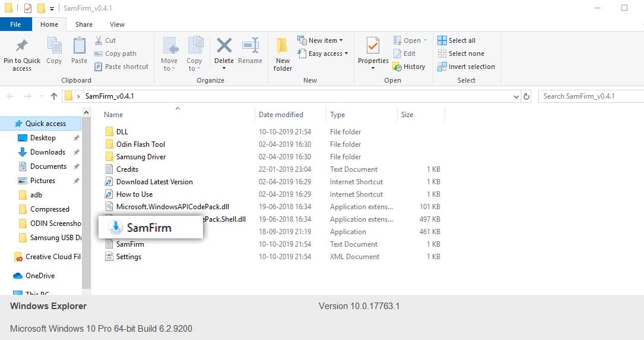Open OneDrive in navigation pane

click(x=40, y=275)
